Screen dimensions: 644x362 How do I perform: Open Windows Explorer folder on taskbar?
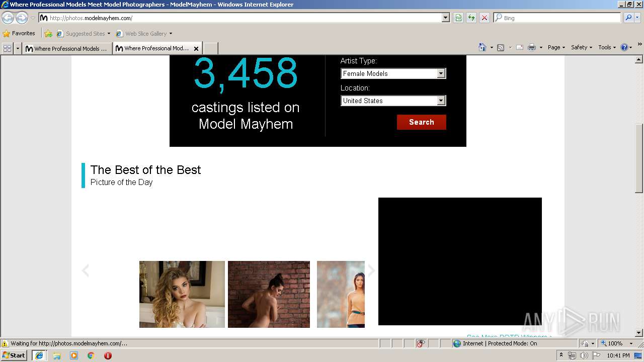pyautogui.click(x=57, y=355)
